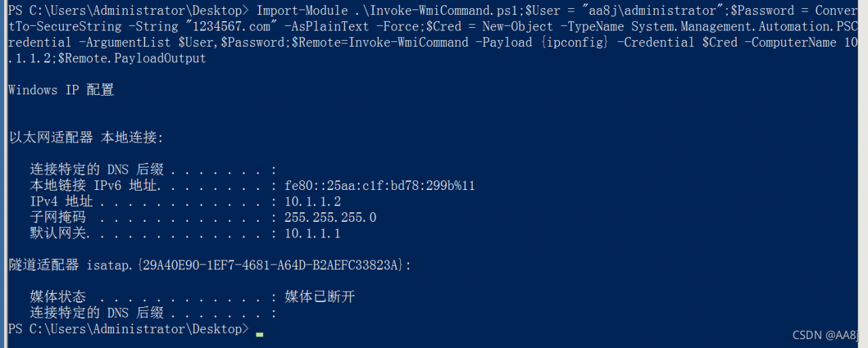Click the $Remote.PayloadOutput text
Image resolution: width=868 pixels, height=348 pixels.
click(132, 58)
